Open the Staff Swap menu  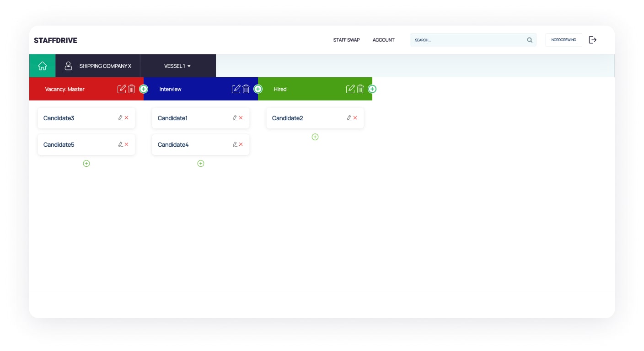click(346, 40)
